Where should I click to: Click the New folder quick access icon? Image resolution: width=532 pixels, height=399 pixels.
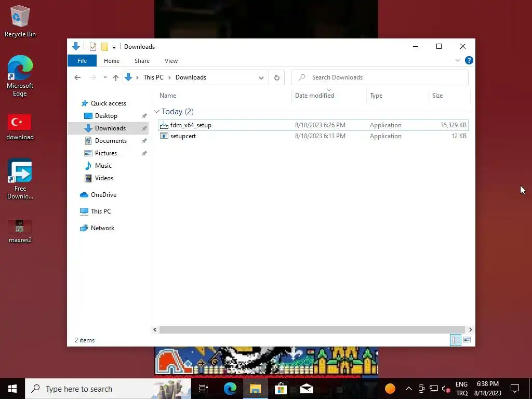[104, 47]
